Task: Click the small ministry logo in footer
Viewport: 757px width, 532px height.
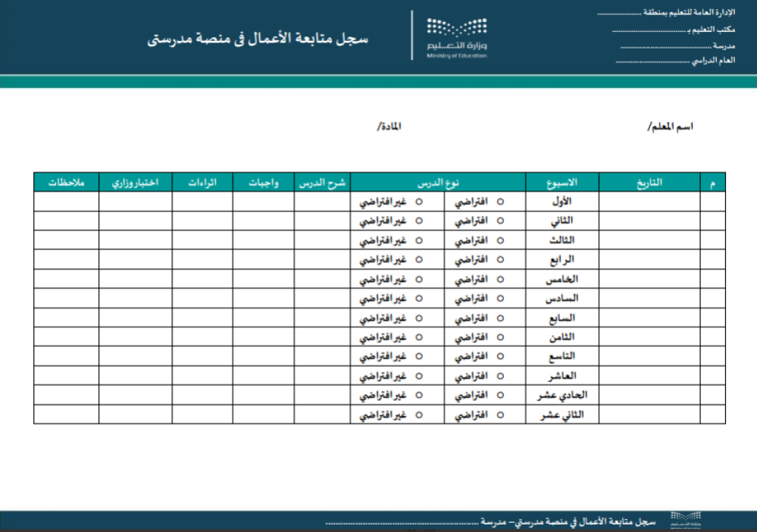Action: 684,519
